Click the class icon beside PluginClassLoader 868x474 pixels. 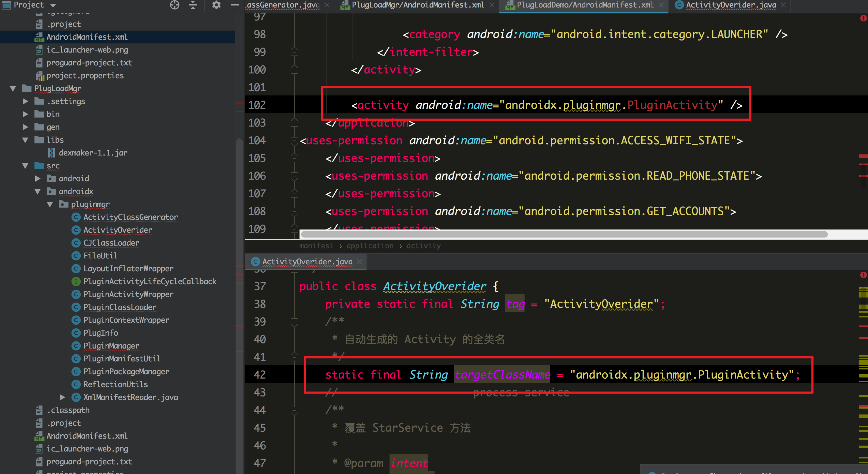pyautogui.click(x=77, y=307)
